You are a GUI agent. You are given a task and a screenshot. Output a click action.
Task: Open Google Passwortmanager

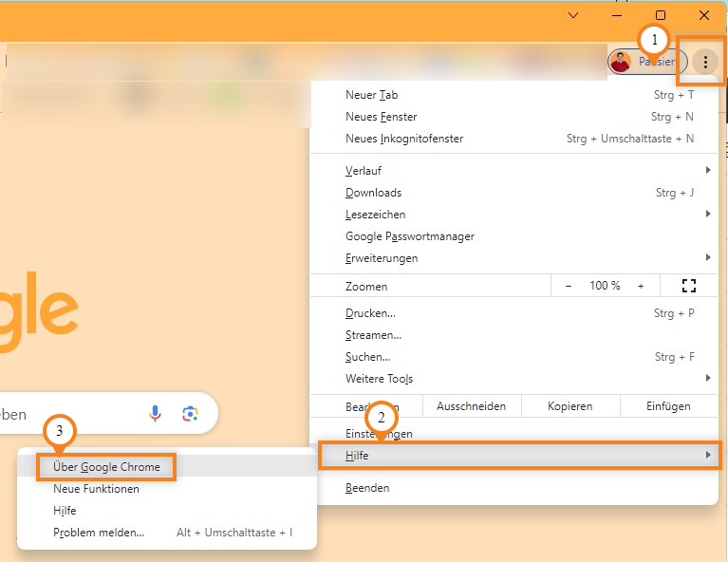(x=513, y=236)
